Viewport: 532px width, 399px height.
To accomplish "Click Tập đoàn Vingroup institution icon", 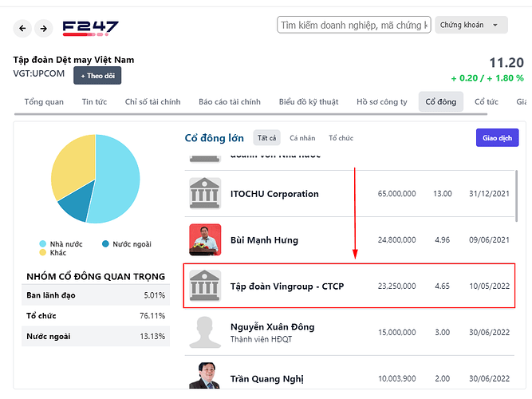I will point(205,286).
